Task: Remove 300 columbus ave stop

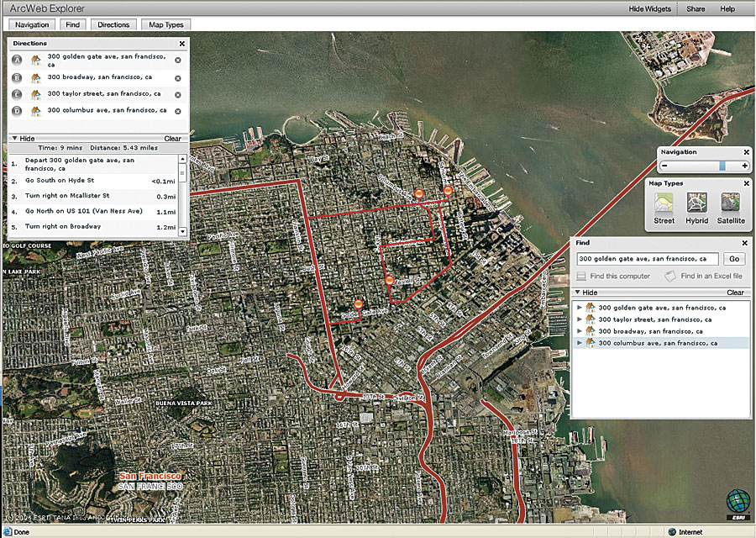Action: [x=178, y=112]
